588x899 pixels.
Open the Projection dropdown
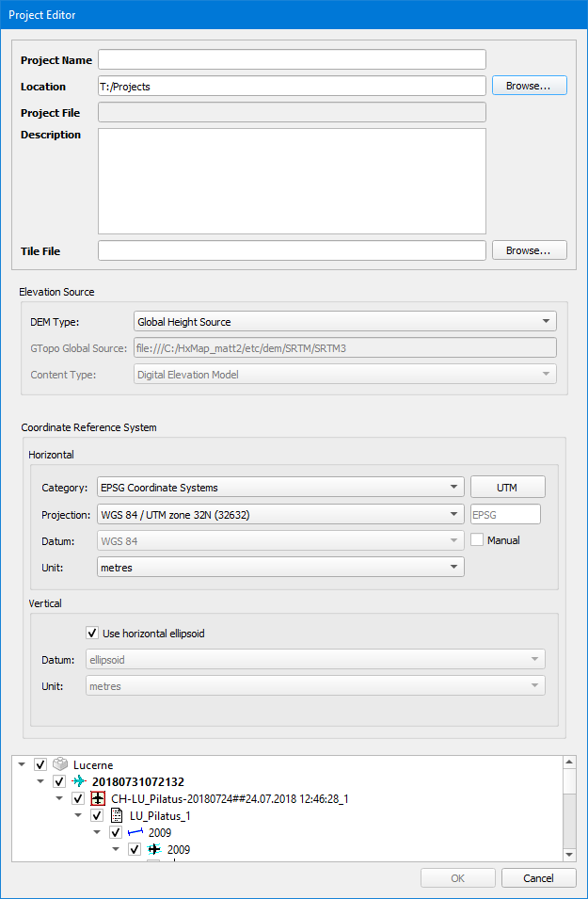280,514
